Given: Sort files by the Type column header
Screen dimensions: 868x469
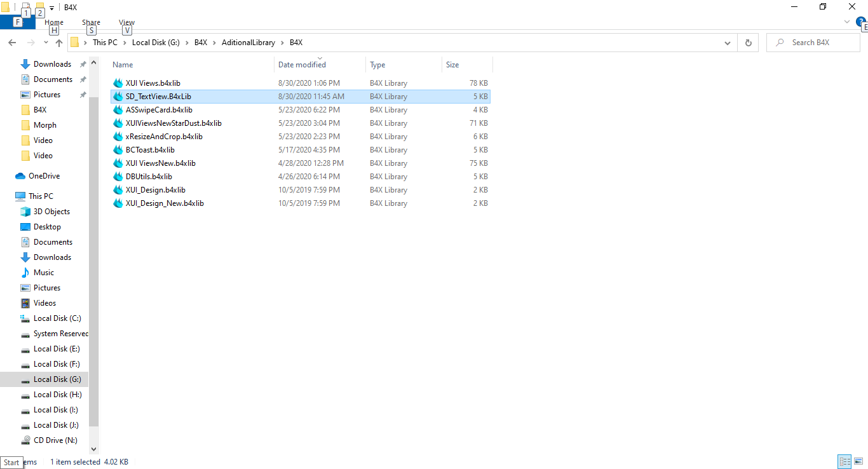Looking at the screenshot, I should 403,65.
